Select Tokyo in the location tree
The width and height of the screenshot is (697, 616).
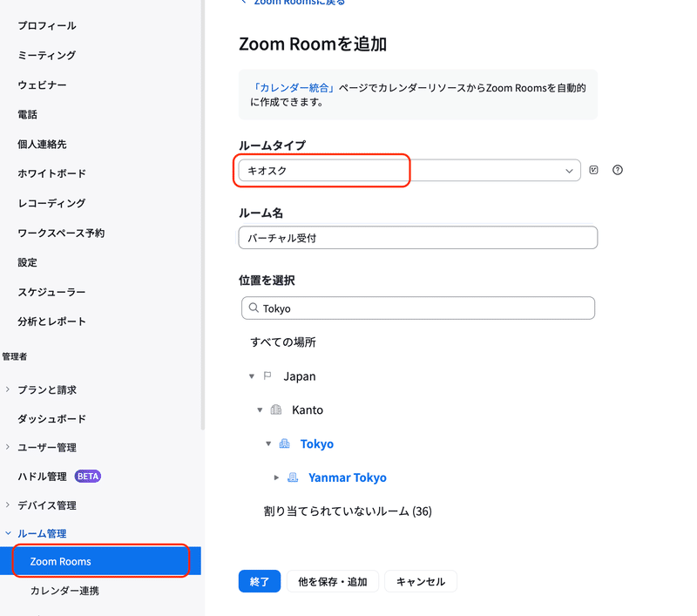317,443
